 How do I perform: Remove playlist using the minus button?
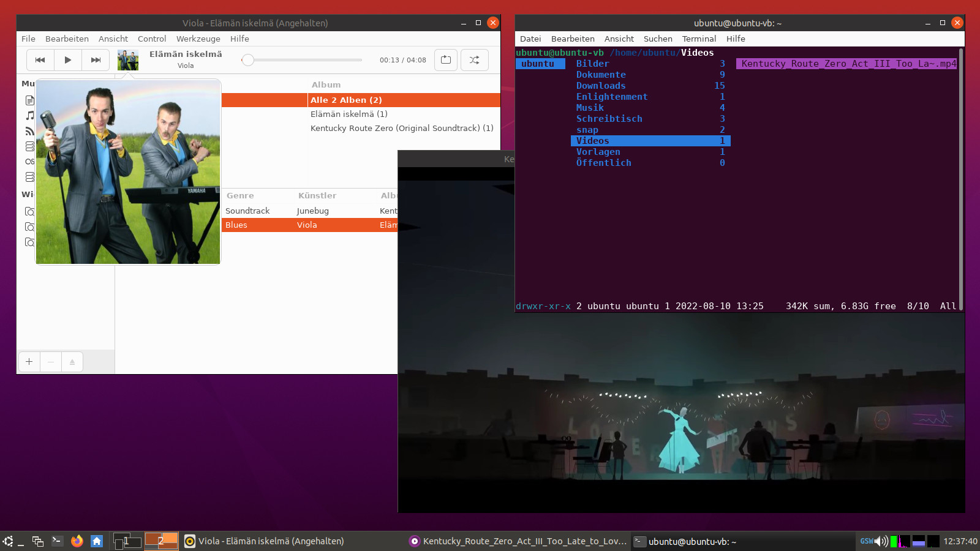pyautogui.click(x=51, y=362)
